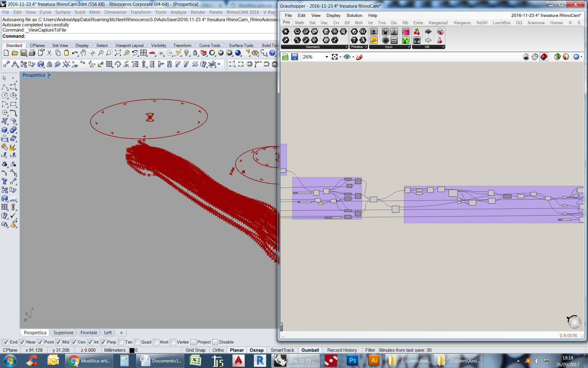Toggle End osnap checkbox

pyautogui.click(x=6, y=342)
